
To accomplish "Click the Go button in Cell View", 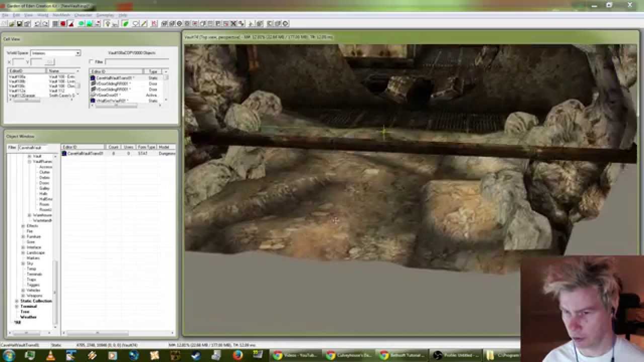I will click(49, 62).
